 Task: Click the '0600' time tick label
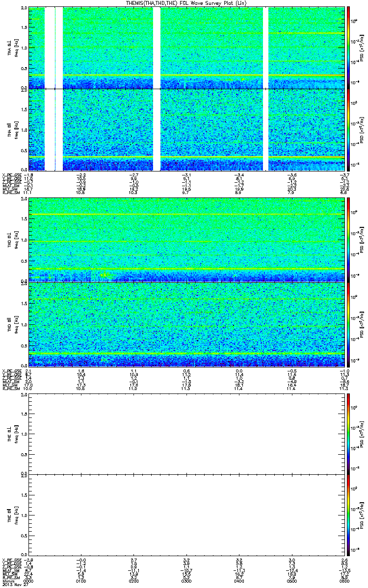(344, 581)
